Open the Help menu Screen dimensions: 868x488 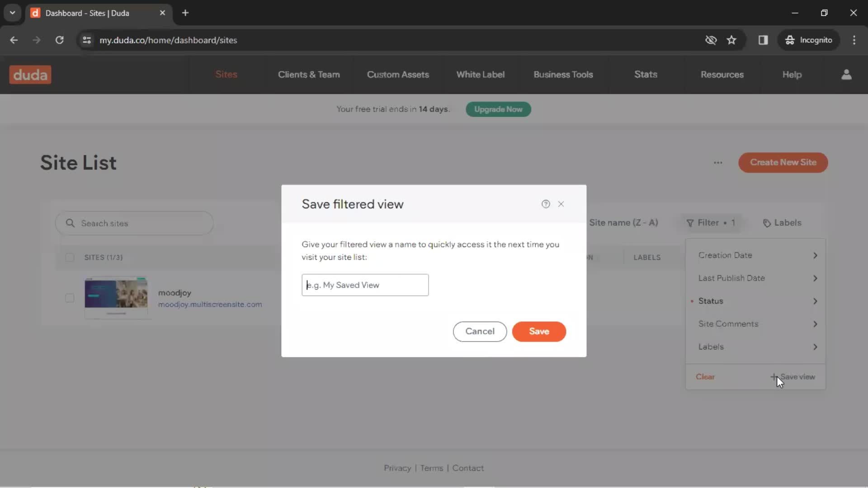(792, 75)
